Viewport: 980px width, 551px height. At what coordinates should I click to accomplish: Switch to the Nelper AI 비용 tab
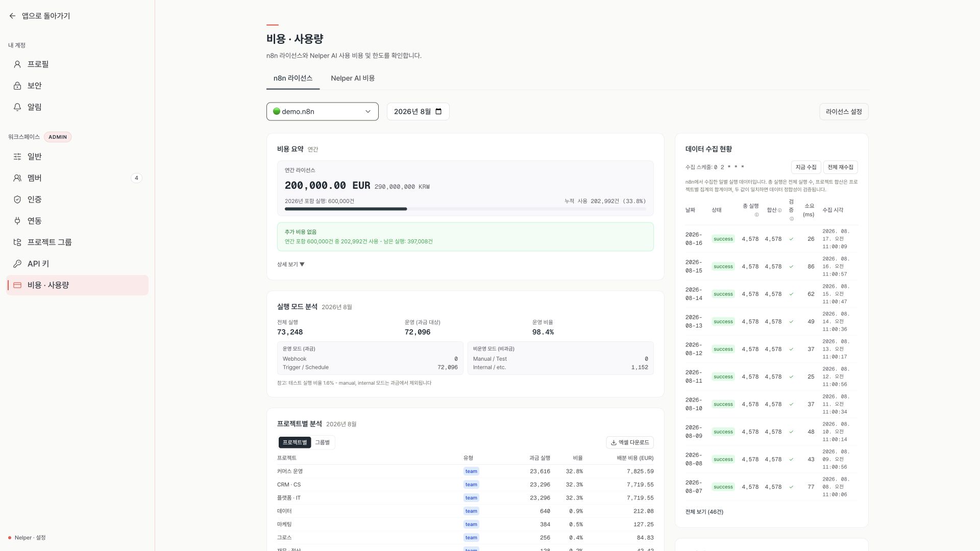(x=353, y=78)
